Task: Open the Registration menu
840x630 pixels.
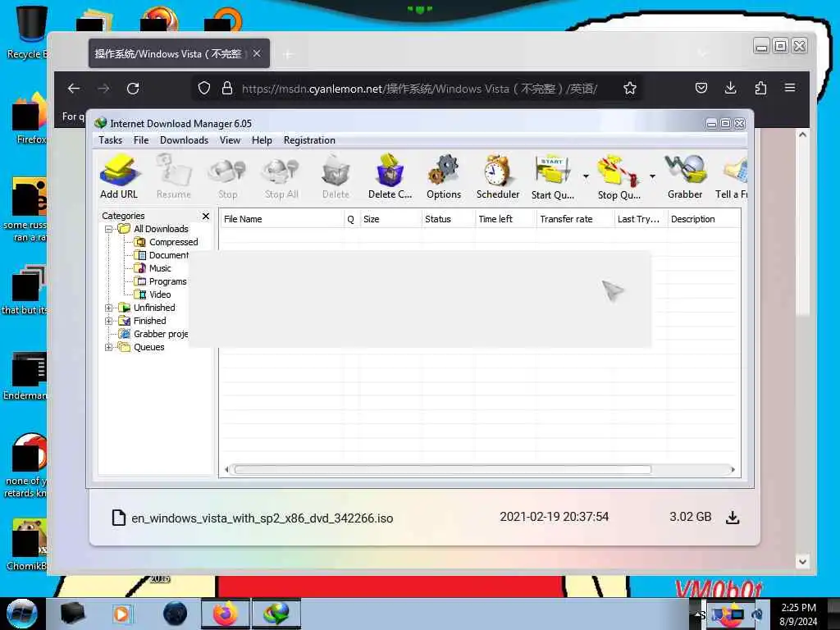Action: 309,140
